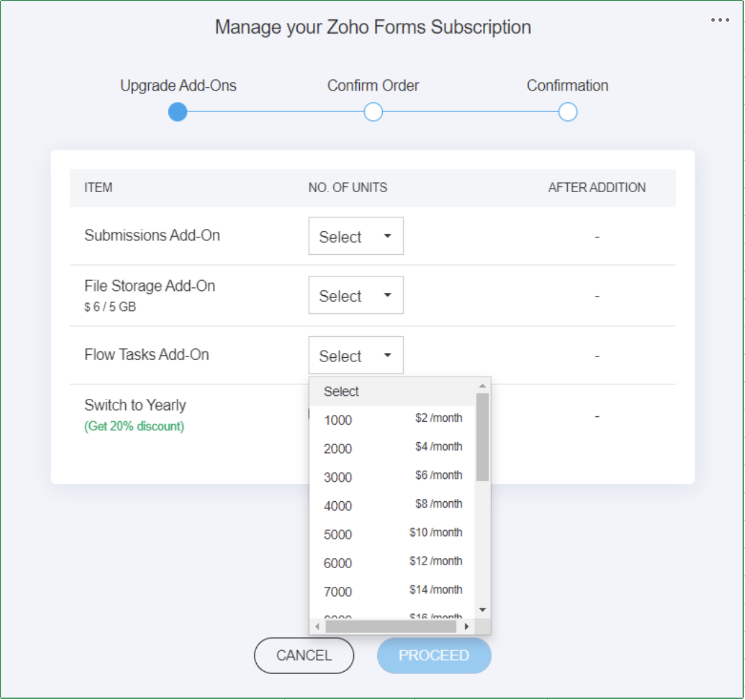Open the three-dot more options menu
745x700 pixels.
(720, 20)
